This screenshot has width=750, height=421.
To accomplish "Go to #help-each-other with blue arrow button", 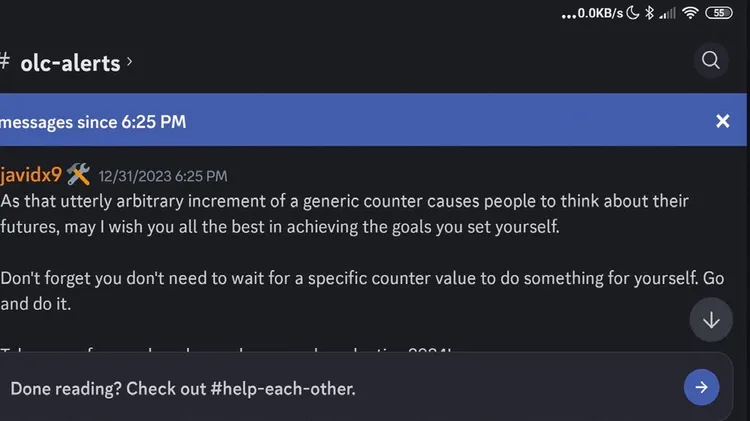I will 701,387.
